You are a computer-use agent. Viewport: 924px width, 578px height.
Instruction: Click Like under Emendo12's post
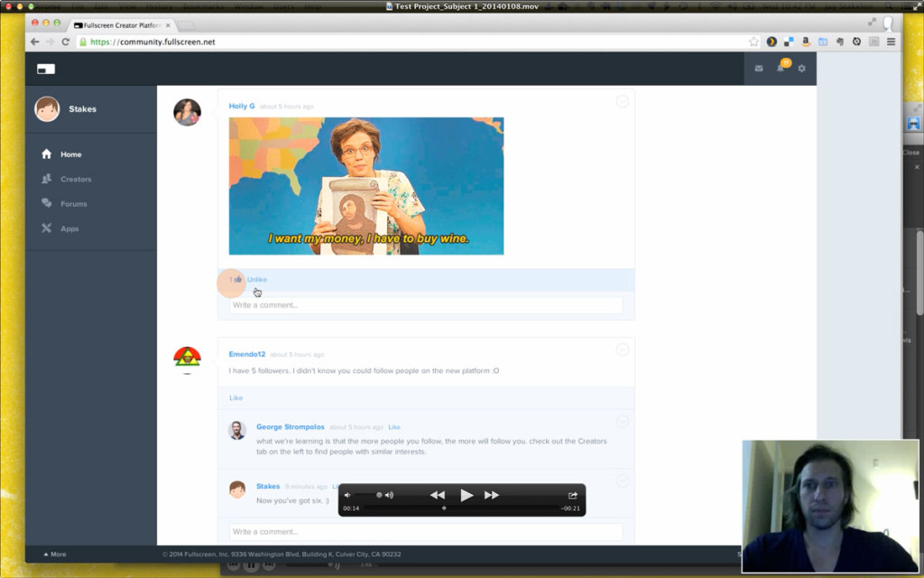pyautogui.click(x=236, y=398)
